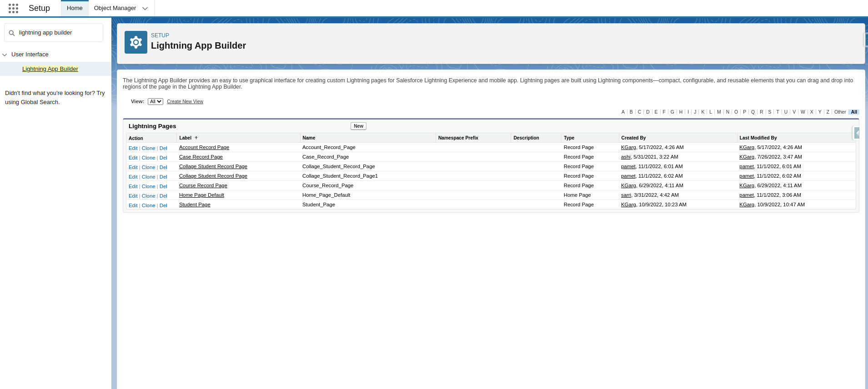Click the Lightning App Builder gear icon
Screen dimensions: 868x389
click(136, 42)
